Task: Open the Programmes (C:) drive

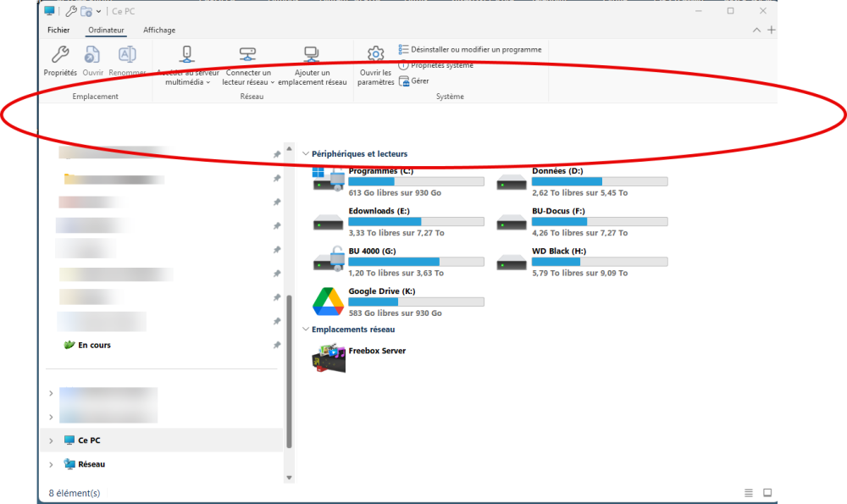Action: point(328,180)
